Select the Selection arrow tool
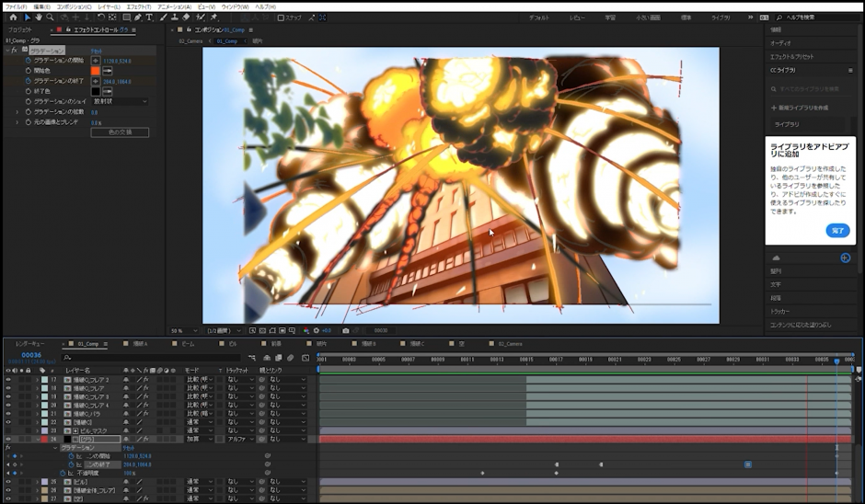 pos(27,17)
